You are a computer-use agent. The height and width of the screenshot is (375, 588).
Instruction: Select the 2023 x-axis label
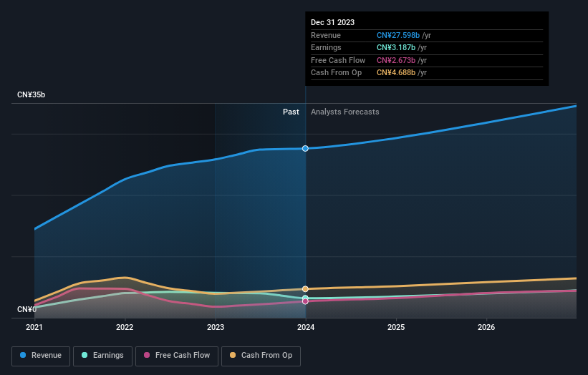pos(216,327)
